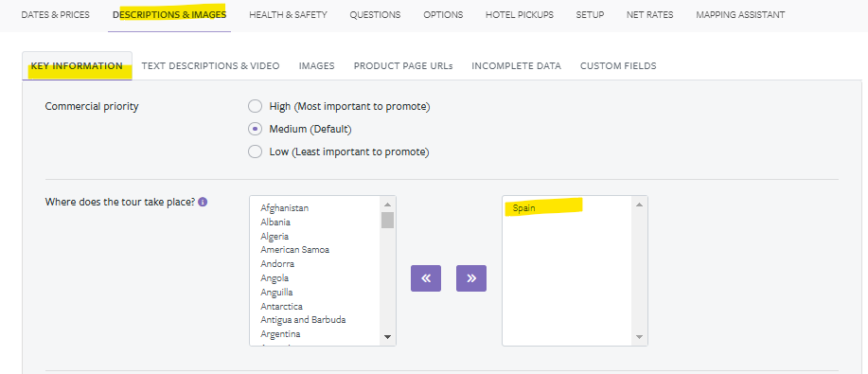Screen dimensions: 868x374
Task: Open Incomplete Data subtab
Action: pyautogui.click(x=516, y=66)
